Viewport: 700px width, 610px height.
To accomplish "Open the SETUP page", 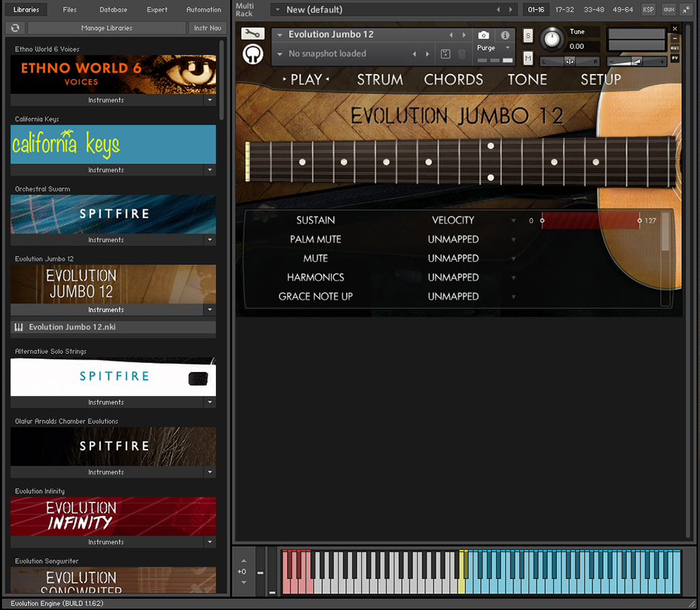I will 601,80.
